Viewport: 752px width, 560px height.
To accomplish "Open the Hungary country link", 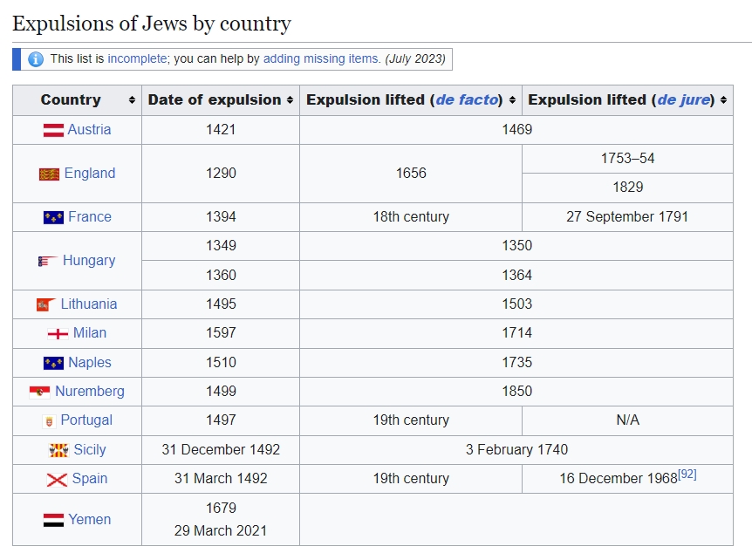I will coord(89,260).
